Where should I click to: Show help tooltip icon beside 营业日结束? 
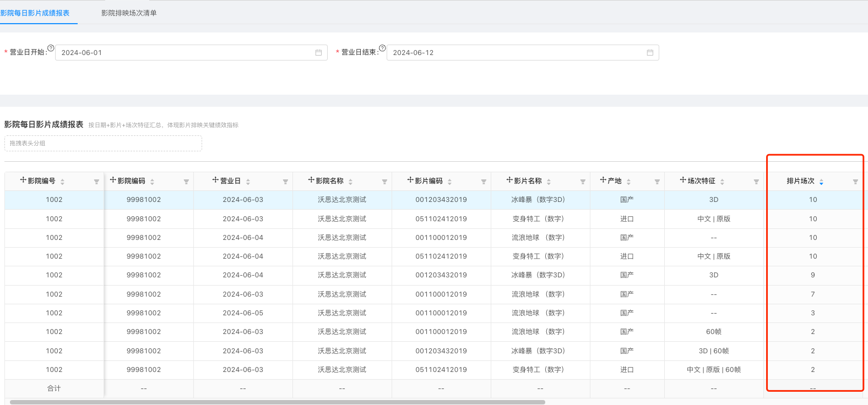(382, 48)
